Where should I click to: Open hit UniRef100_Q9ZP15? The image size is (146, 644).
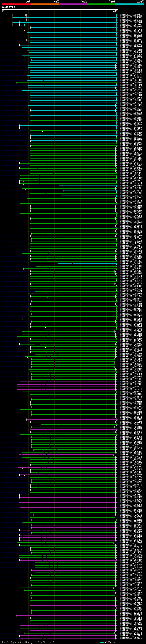131,20
